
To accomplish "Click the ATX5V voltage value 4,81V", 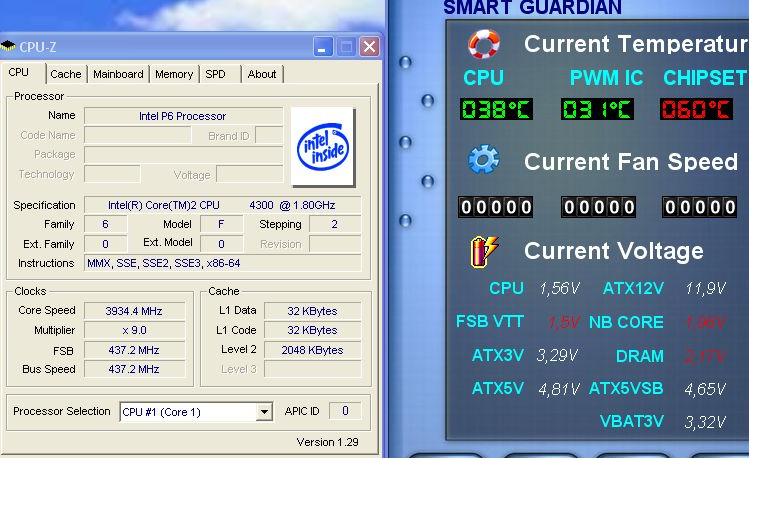I will pos(559,389).
